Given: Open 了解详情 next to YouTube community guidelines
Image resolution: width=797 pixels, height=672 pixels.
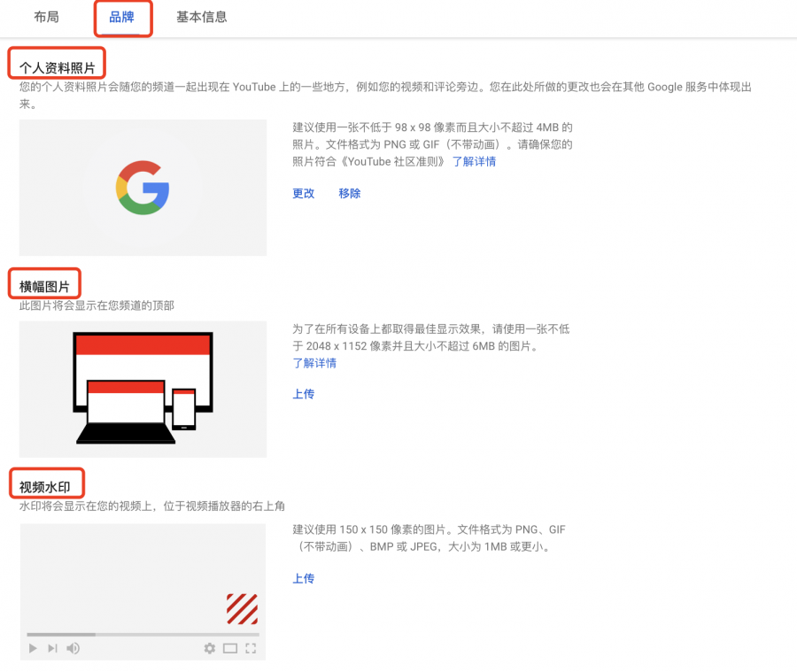Looking at the screenshot, I should pyautogui.click(x=476, y=161).
